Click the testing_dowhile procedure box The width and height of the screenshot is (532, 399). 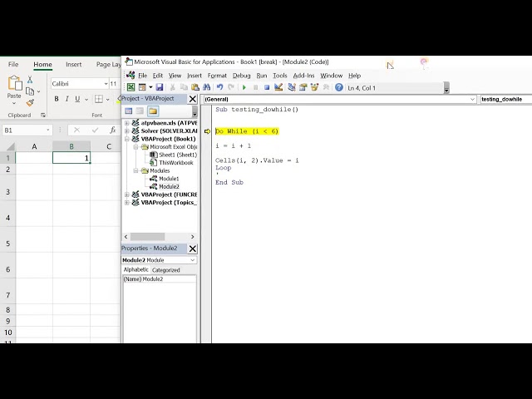tap(506, 99)
